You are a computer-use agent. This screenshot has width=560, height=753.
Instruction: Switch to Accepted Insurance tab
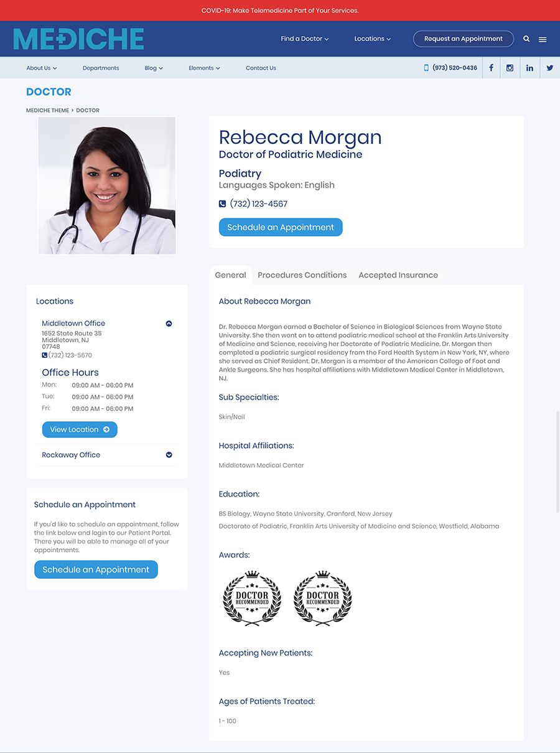[398, 275]
